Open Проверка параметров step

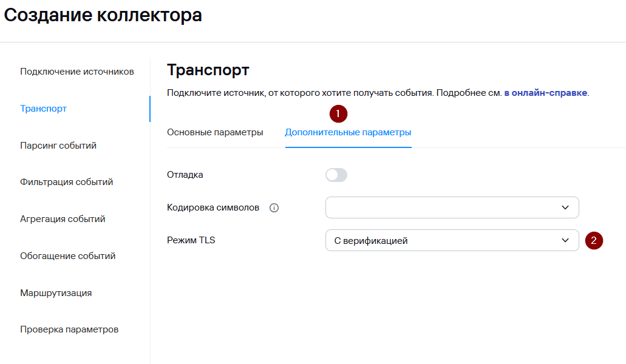(x=69, y=329)
